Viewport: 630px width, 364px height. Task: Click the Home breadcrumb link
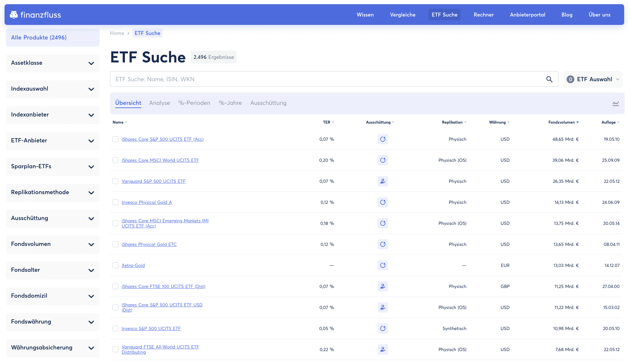click(117, 33)
